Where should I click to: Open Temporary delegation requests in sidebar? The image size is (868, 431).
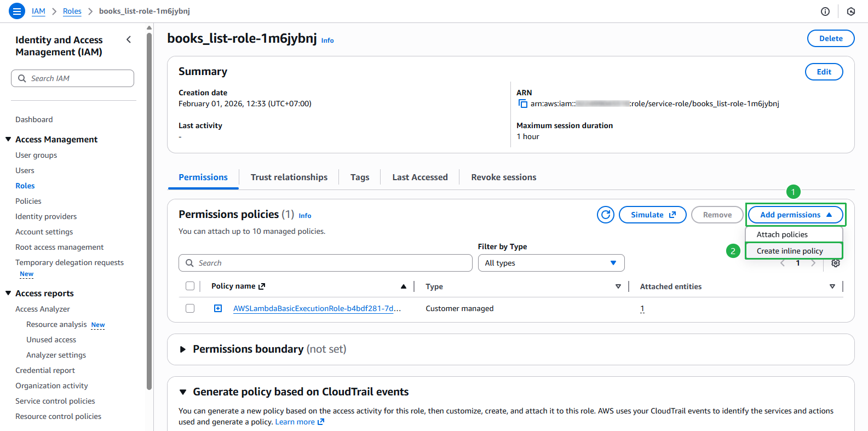(70, 262)
